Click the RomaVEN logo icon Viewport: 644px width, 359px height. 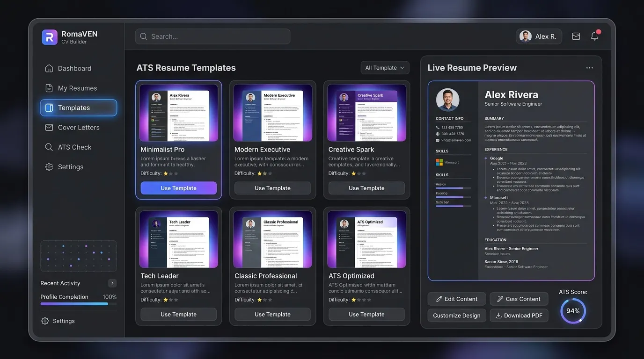point(50,37)
